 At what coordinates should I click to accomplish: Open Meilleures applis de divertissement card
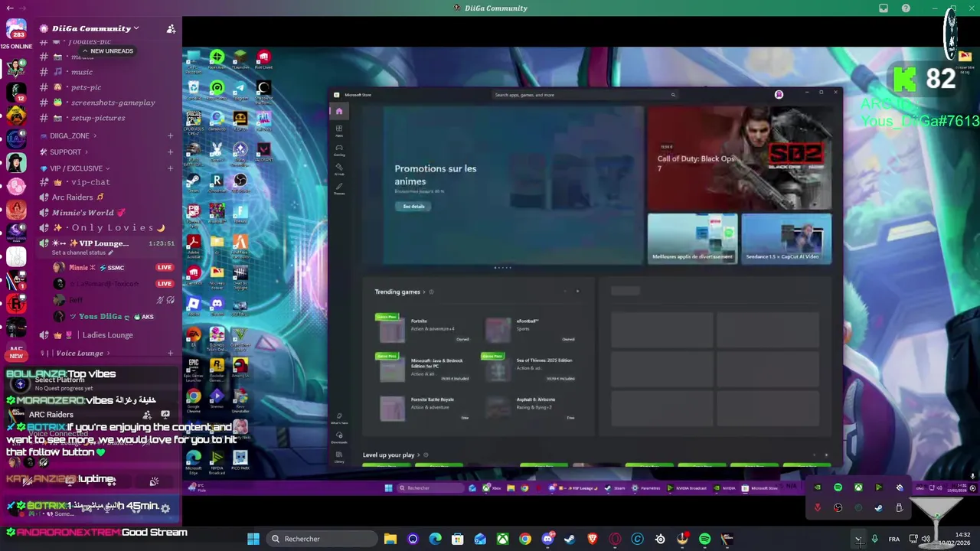pyautogui.click(x=692, y=239)
